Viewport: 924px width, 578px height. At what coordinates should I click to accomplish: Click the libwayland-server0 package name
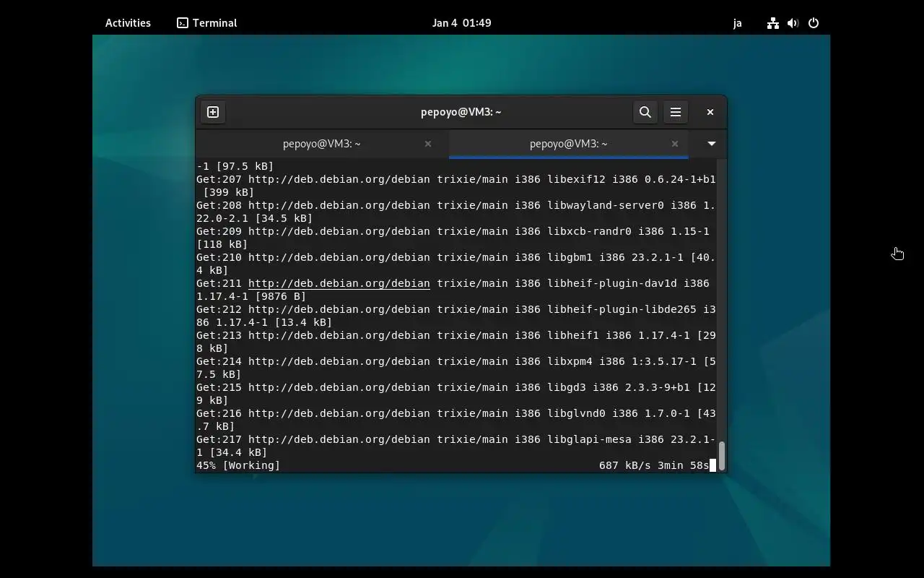click(605, 205)
